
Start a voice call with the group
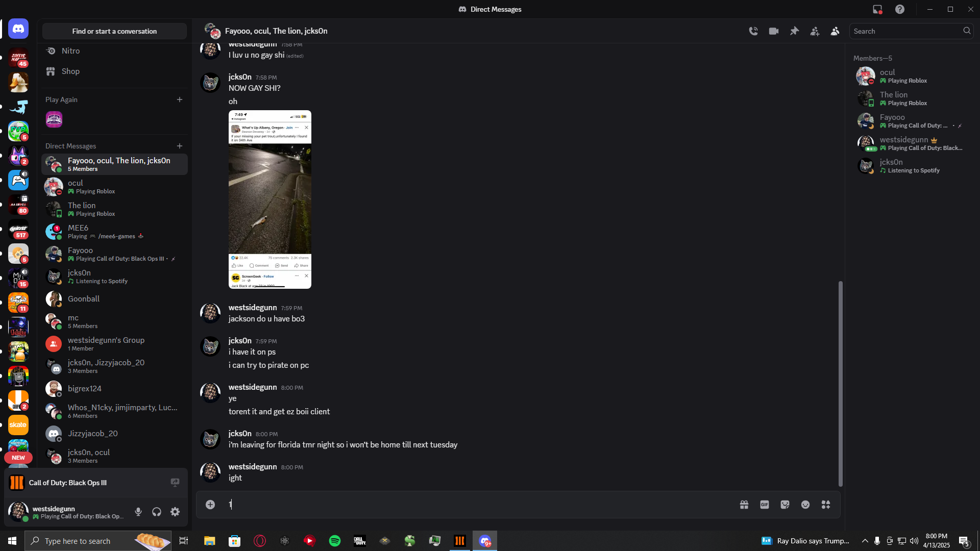point(753,31)
